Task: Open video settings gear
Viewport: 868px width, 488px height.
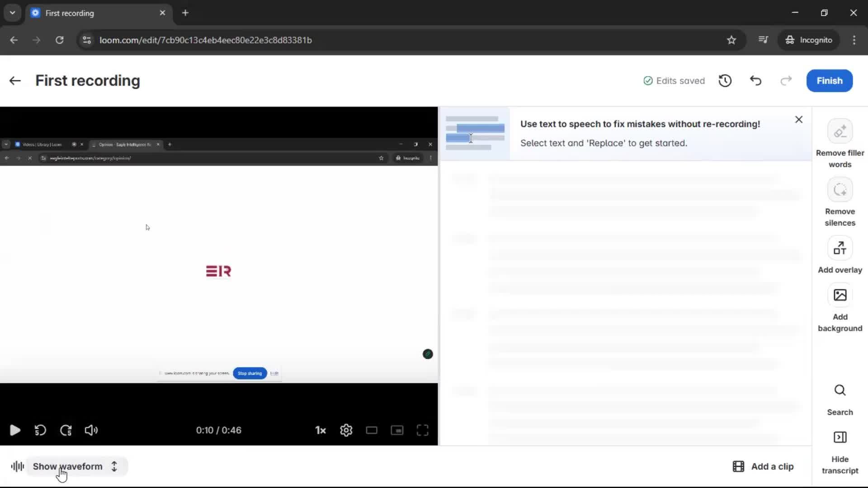Action: (x=346, y=430)
